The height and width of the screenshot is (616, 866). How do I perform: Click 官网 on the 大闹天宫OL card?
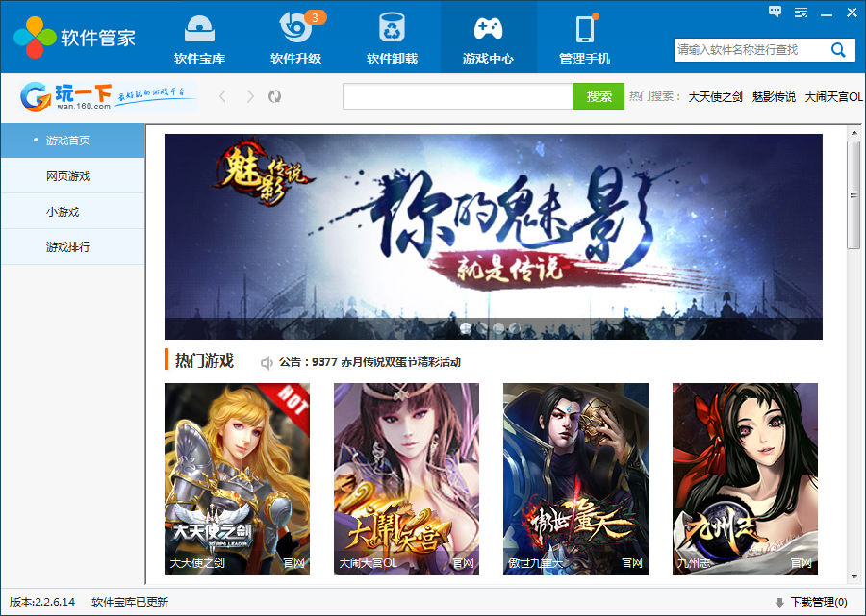[464, 563]
